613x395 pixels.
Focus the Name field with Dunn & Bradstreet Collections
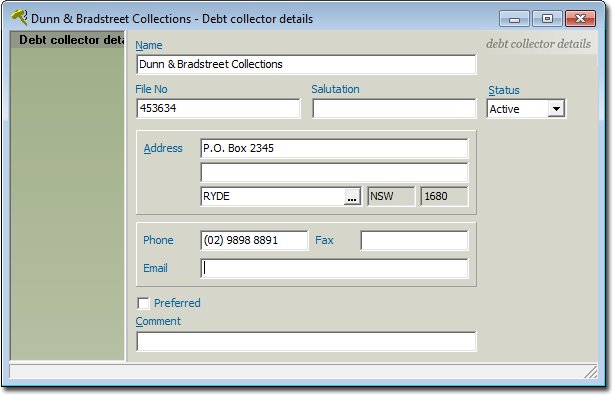[306, 65]
